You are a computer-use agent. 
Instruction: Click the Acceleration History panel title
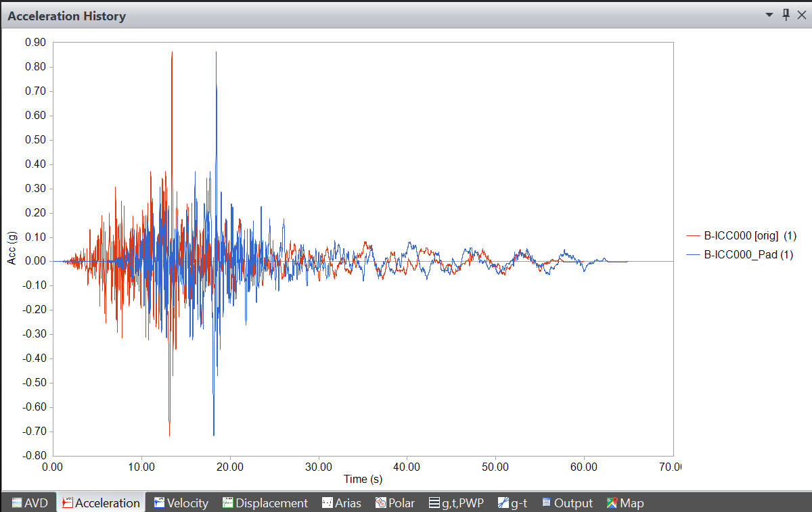point(66,16)
